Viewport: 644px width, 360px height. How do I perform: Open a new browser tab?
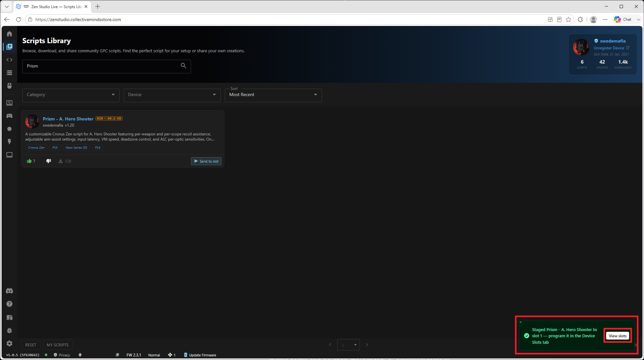coord(98,6)
